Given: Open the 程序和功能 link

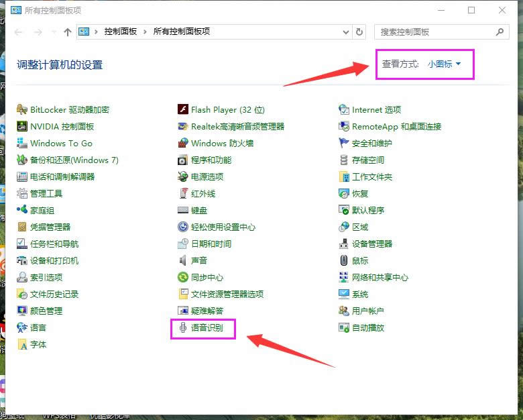Looking at the screenshot, I should 211,160.
